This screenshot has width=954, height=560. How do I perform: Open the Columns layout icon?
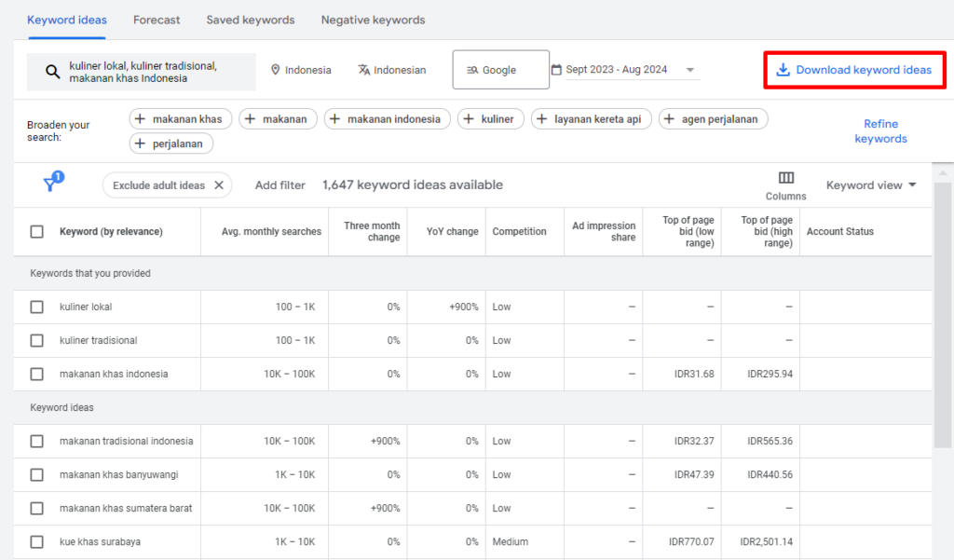[x=786, y=178]
